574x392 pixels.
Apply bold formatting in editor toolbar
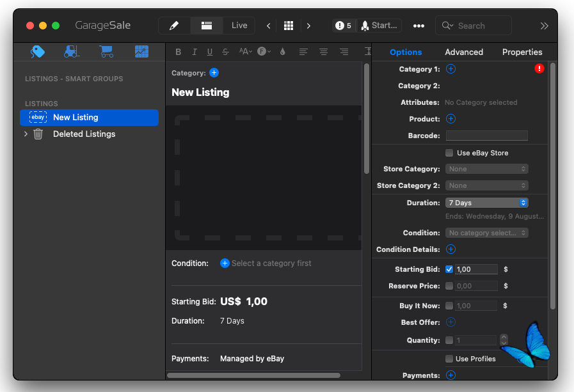click(179, 52)
